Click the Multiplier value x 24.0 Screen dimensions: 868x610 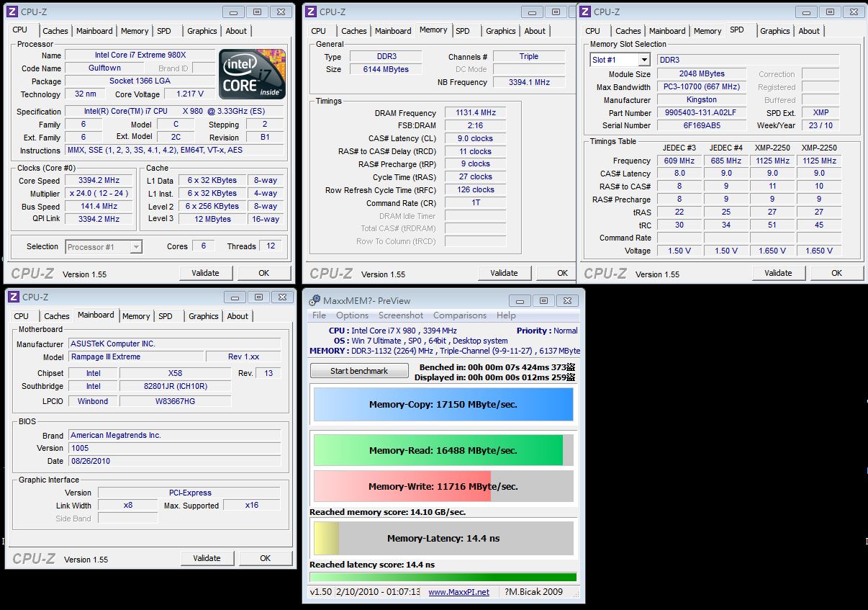[x=99, y=194]
